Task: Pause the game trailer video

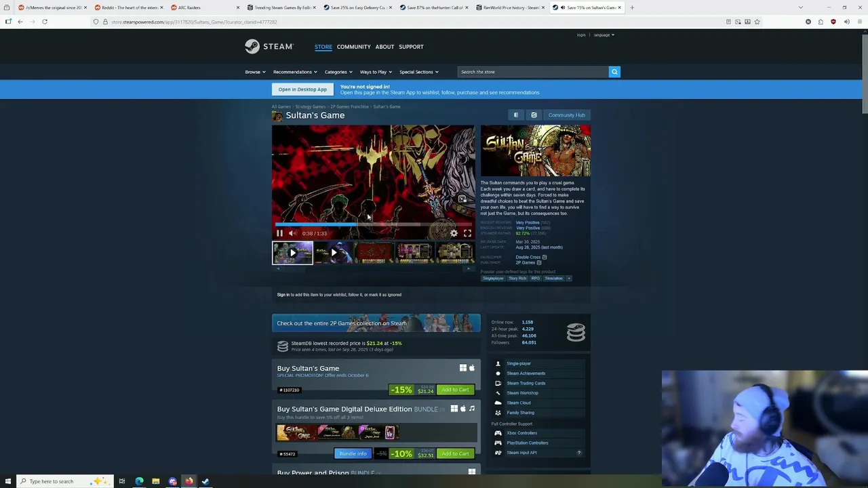Action: tap(279, 233)
